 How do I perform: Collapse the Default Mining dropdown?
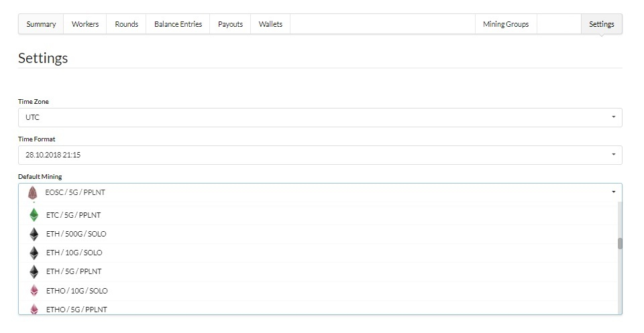pyautogui.click(x=320, y=192)
